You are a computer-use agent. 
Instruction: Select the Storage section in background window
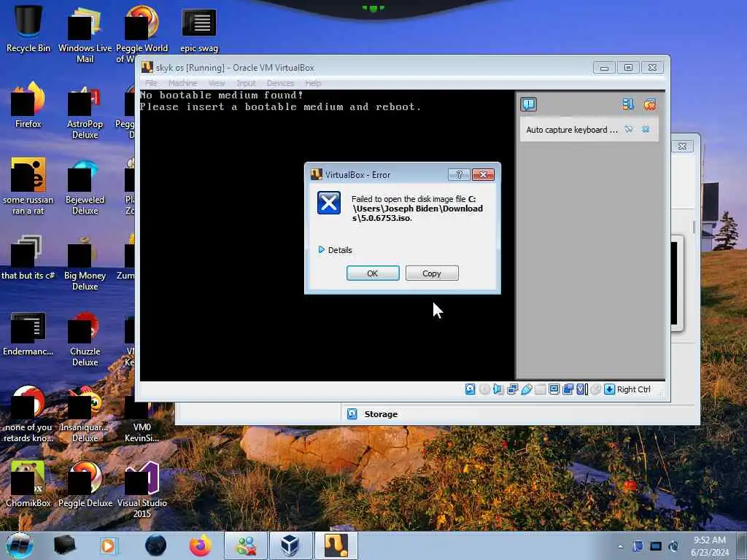pyautogui.click(x=381, y=414)
